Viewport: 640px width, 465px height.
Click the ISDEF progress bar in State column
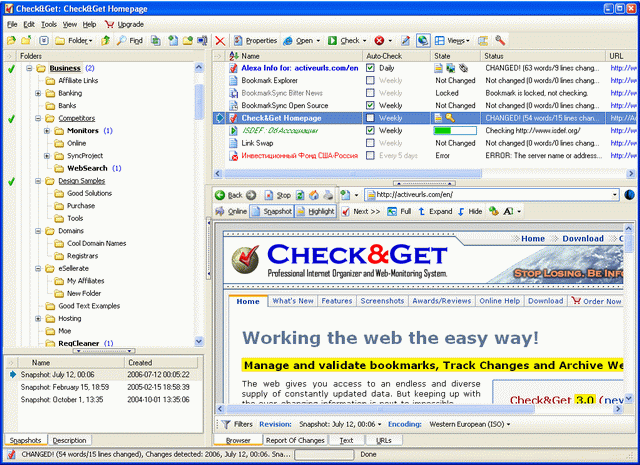446,130
